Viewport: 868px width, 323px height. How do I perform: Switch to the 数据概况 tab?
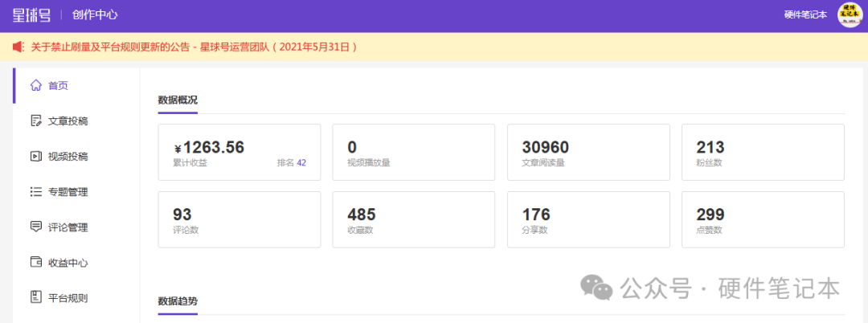(x=178, y=100)
